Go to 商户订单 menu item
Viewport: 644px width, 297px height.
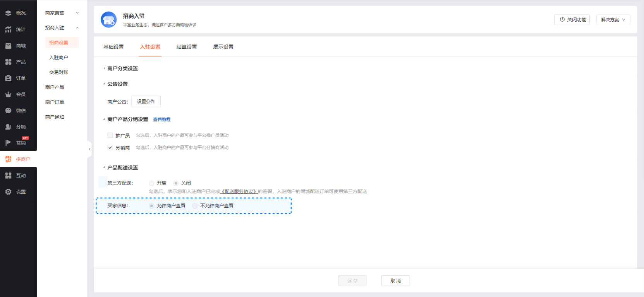[55, 102]
